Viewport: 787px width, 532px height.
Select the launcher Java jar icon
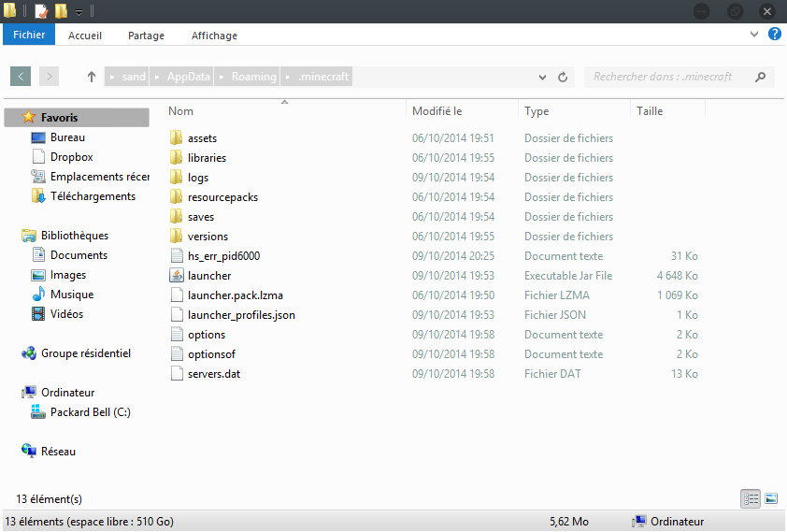(x=177, y=275)
